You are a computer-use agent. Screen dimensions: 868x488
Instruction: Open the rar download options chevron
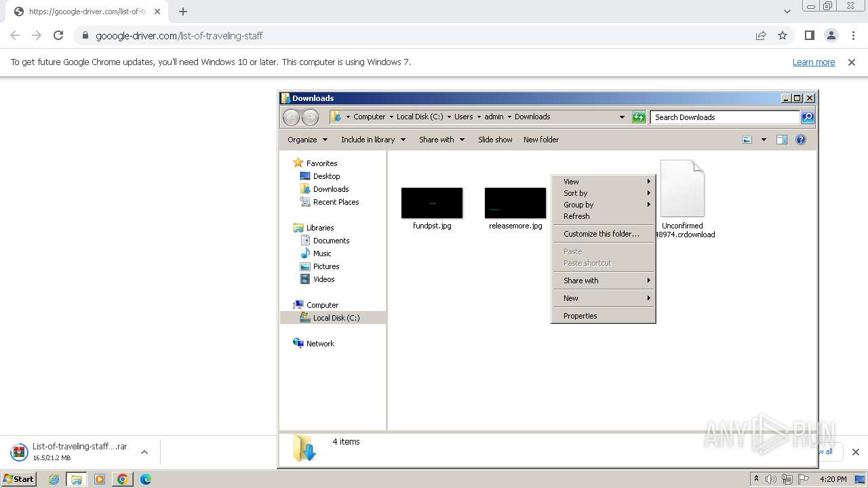[144, 452]
